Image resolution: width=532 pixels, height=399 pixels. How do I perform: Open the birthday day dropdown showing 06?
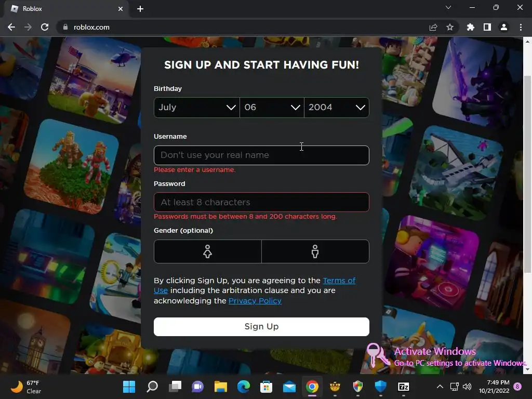(272, 108)
